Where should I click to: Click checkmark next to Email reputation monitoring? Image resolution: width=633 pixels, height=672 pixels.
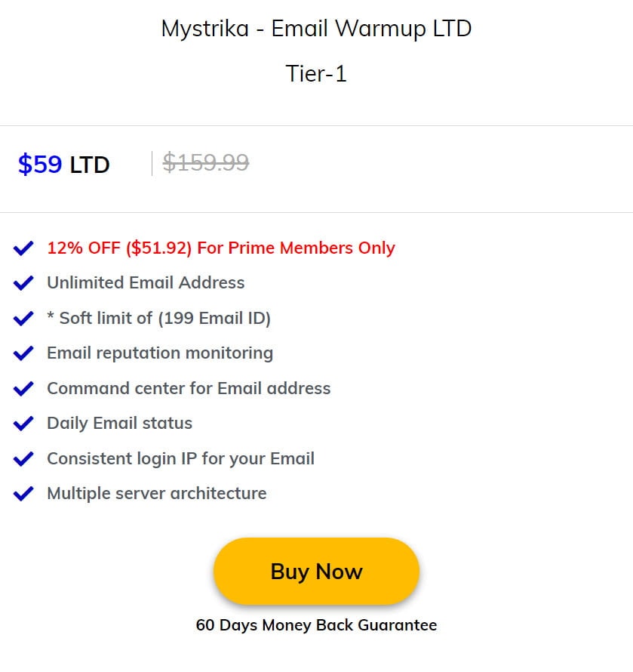pos(23,353)
